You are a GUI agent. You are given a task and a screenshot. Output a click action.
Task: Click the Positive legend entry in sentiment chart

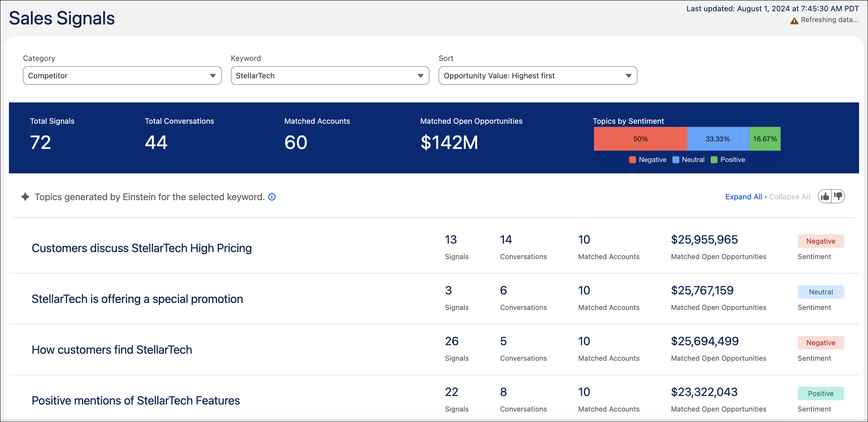(x=728, y=160)
